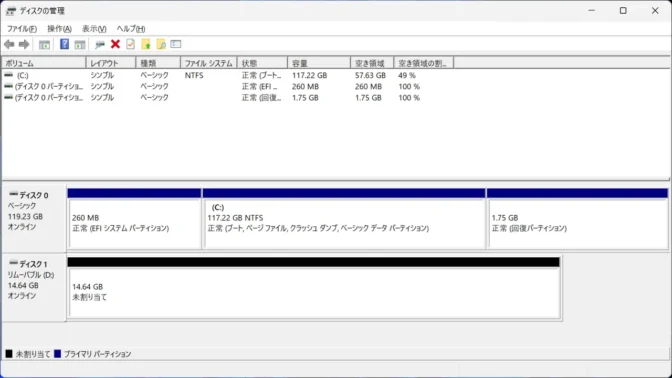The width and height of the screenshot is (672, 378).
Task: Sort by the ファイル システム column header
Action: click(209, 63)
